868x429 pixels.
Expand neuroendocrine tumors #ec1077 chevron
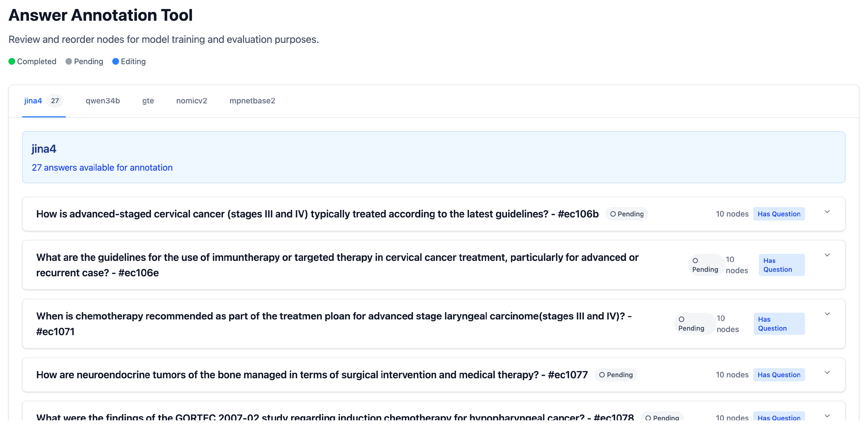(x=827, y=373)
